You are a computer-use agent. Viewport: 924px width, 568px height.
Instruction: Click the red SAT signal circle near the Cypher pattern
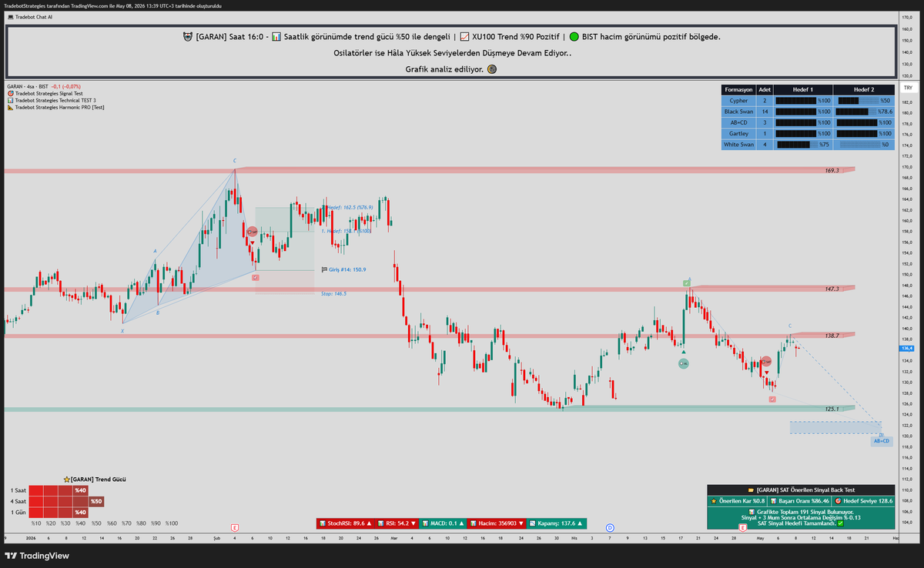(252, 231)
